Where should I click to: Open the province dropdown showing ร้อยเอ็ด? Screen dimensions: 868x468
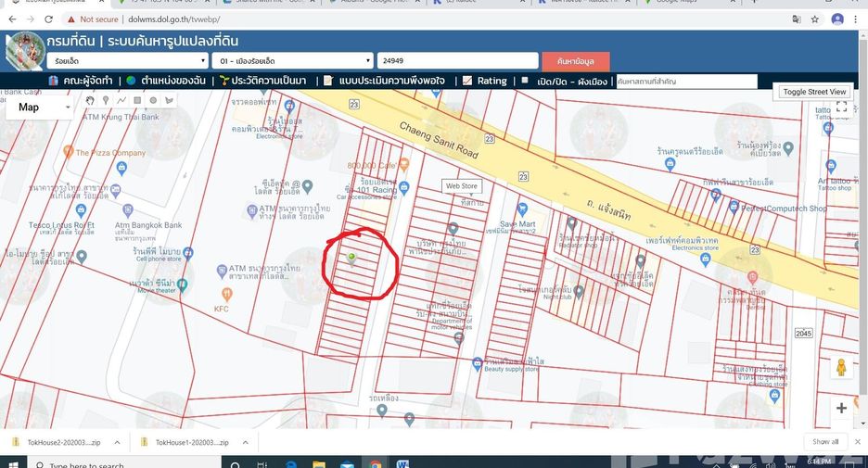tap(127, 61)
